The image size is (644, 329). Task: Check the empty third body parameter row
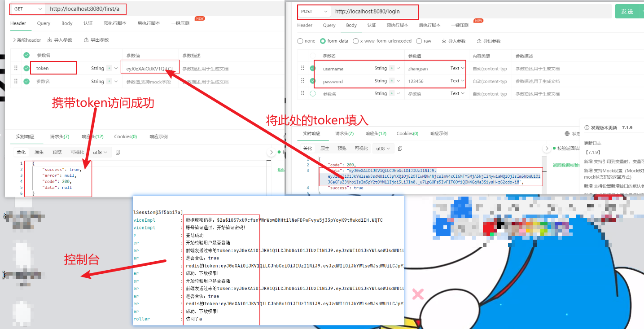[313, 93]
